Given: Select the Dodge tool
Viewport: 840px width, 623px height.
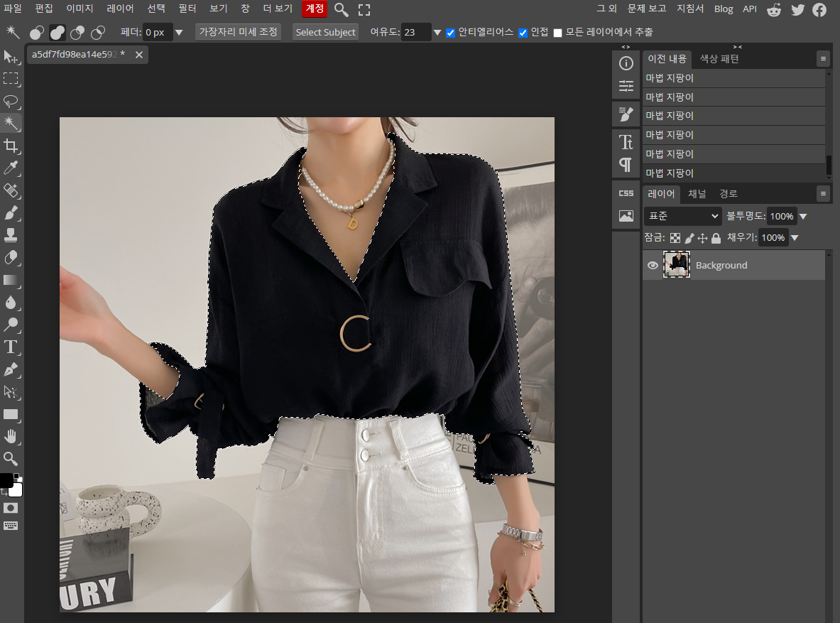Looking at the screenshot, I should click(x=11, y=325).
